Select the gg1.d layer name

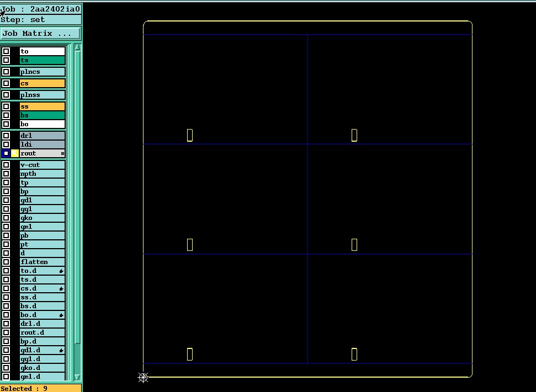pos(43,359)
